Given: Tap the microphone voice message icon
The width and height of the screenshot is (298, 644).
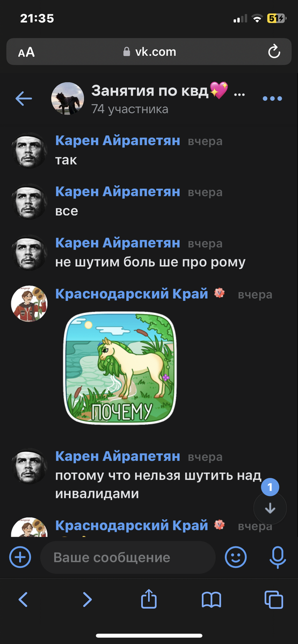Looking at the screenshot, I should tap(278, 557).
